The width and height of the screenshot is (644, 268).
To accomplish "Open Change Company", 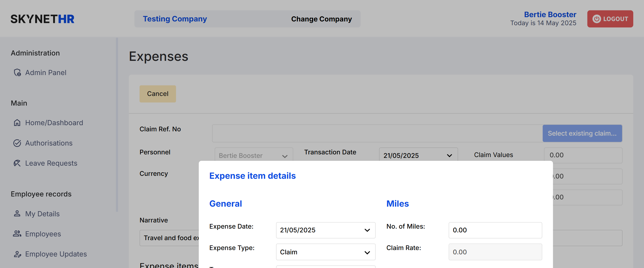I will pyautogui.click(x=321, y=19).
